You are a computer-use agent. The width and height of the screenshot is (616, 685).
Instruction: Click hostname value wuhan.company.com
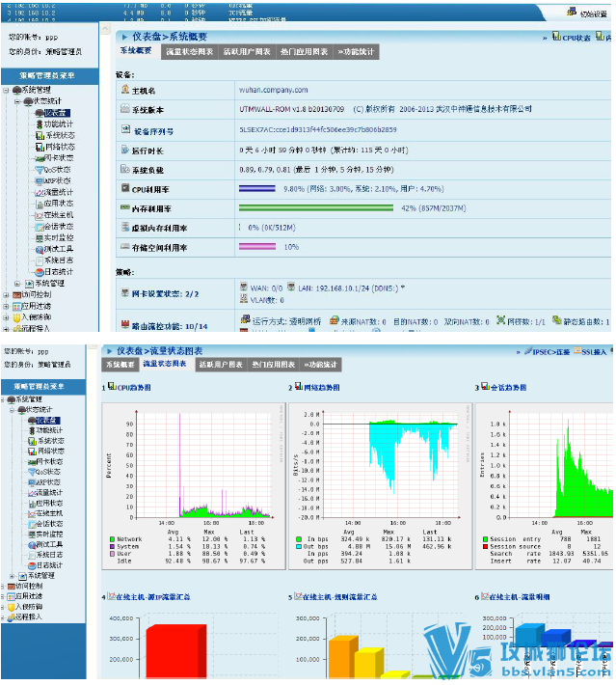273,90
